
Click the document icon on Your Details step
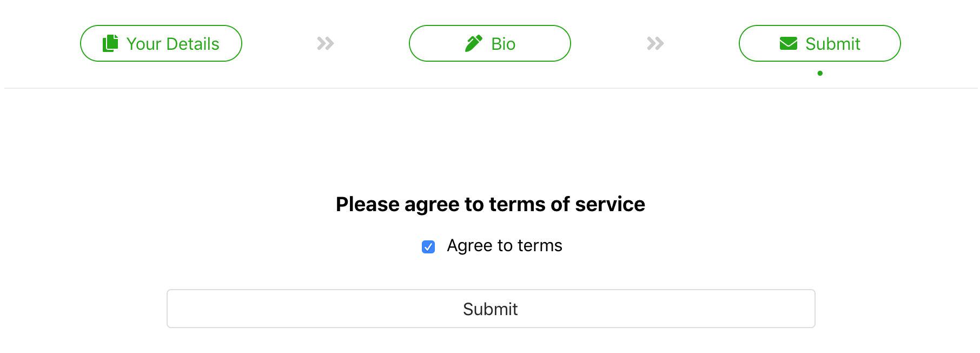pos(110,43)
